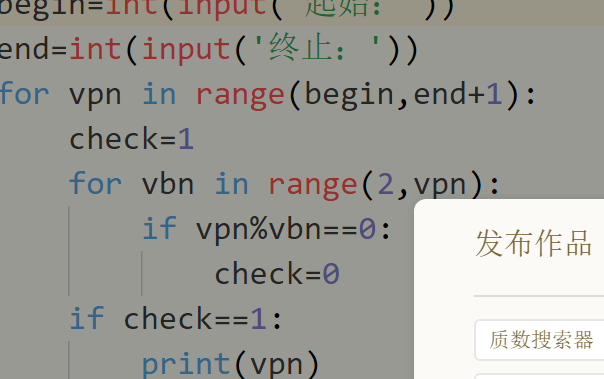This screenshot has height=379, width=604.
Task: Click the line 'if check==1:'
Action: point(176,319)
